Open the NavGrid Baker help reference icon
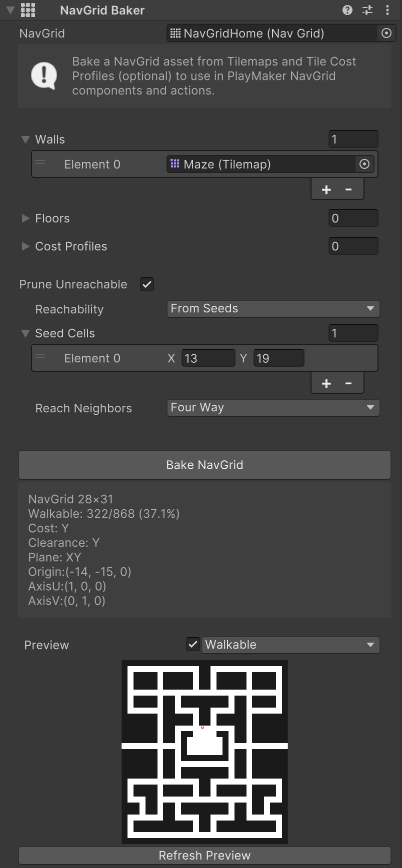Image resolution: width=402 pixels, height=868 pixels. tap(347, 10)
